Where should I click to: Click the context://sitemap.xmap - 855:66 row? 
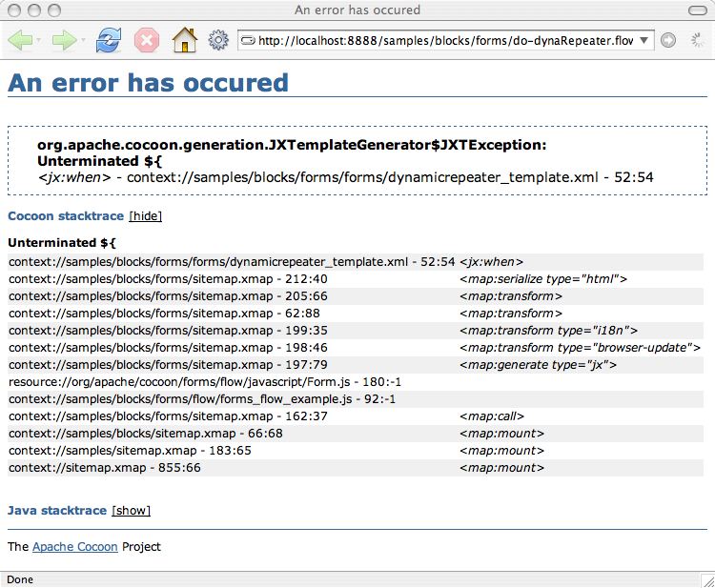click(356, 468)
